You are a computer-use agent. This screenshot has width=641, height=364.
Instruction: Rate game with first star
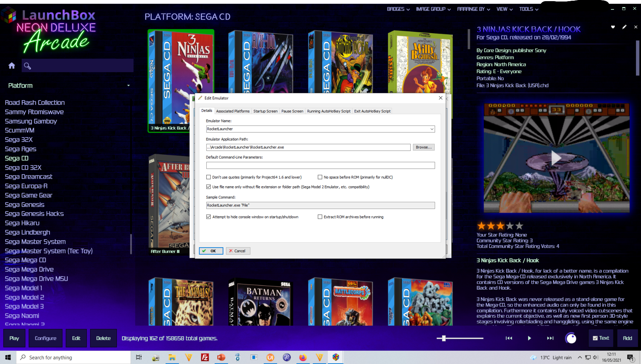pyautogui.click(x=481, y=226)
